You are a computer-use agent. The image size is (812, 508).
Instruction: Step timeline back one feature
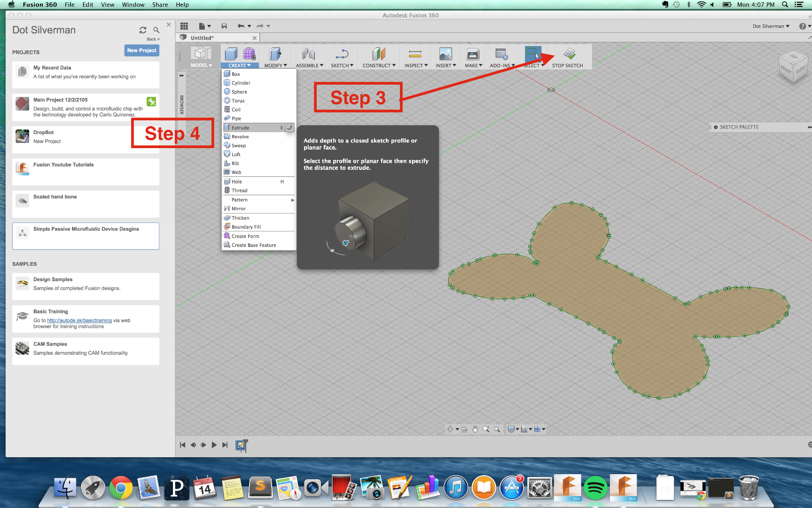pyautogui.click(x=193, y=445)
